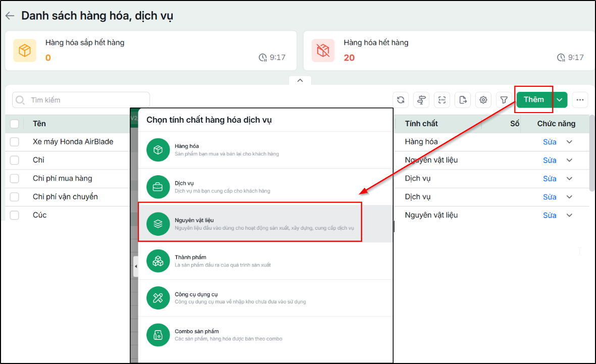Expand actions dropdown for the Cúc row
Screen dimensions: 596x364
point(569,215)
